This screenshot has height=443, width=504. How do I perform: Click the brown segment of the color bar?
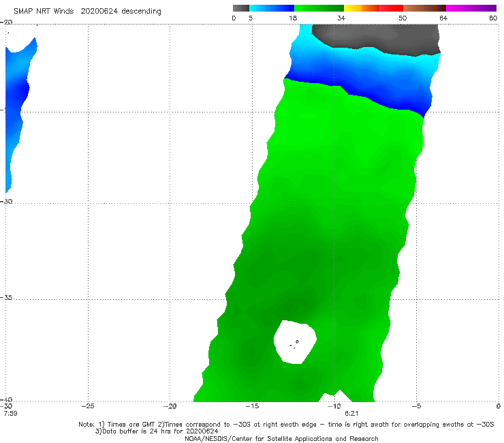[x=424, y=8]
